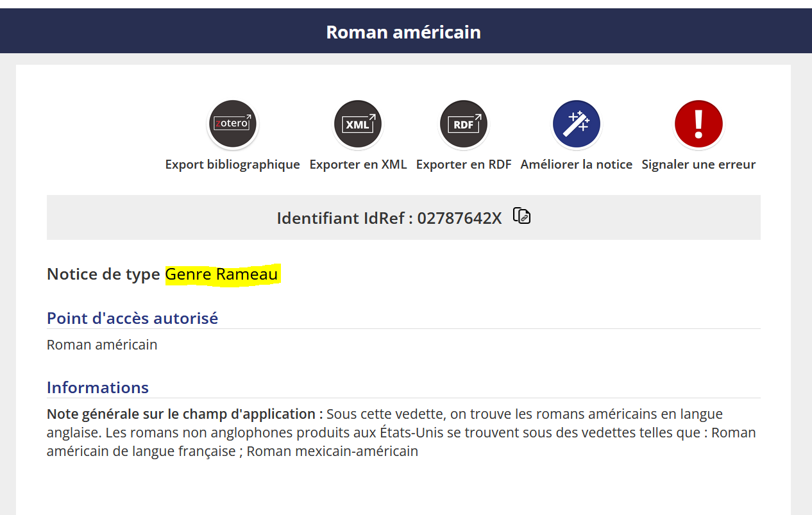Click the 'Exporter en XML' label
812x515 pixels.
pos(358,164)
